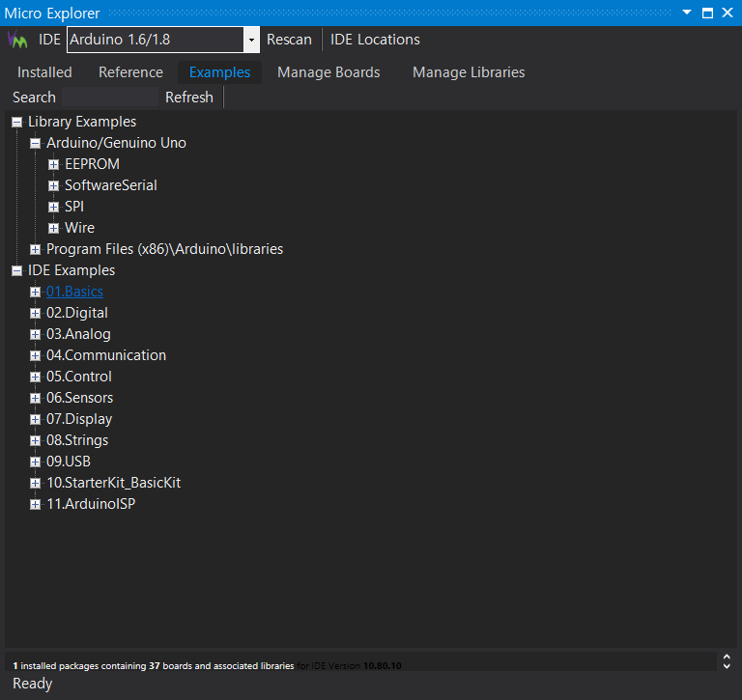Select the Examples tab
Screen dimensions: 742x700
[219, 72]
